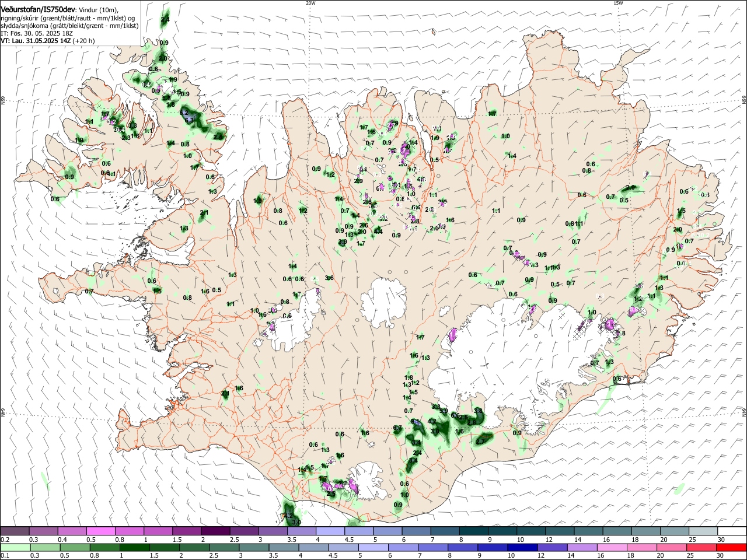Click the 66N latitude label on right edge
The image size is (747, 560).
coord(744,100)
